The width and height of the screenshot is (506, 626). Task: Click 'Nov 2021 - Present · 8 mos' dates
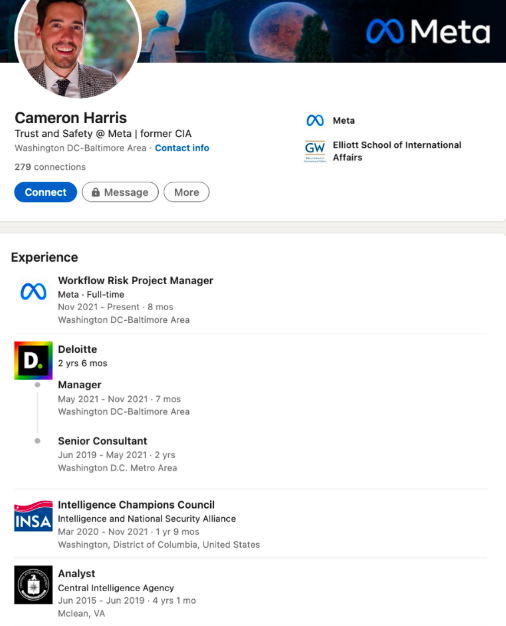click(115, 307)
